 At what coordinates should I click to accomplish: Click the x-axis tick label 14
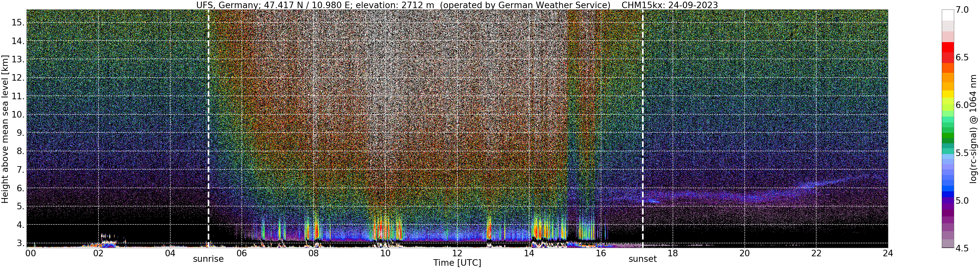pos(529,253)
